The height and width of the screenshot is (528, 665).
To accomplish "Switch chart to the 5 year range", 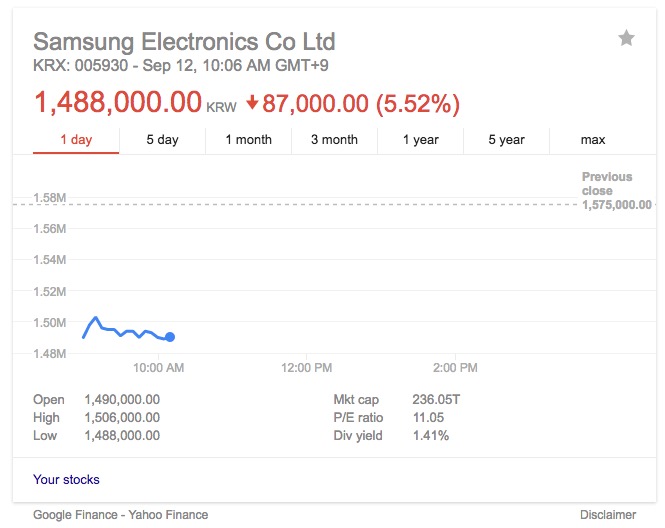I will [506, 140].
